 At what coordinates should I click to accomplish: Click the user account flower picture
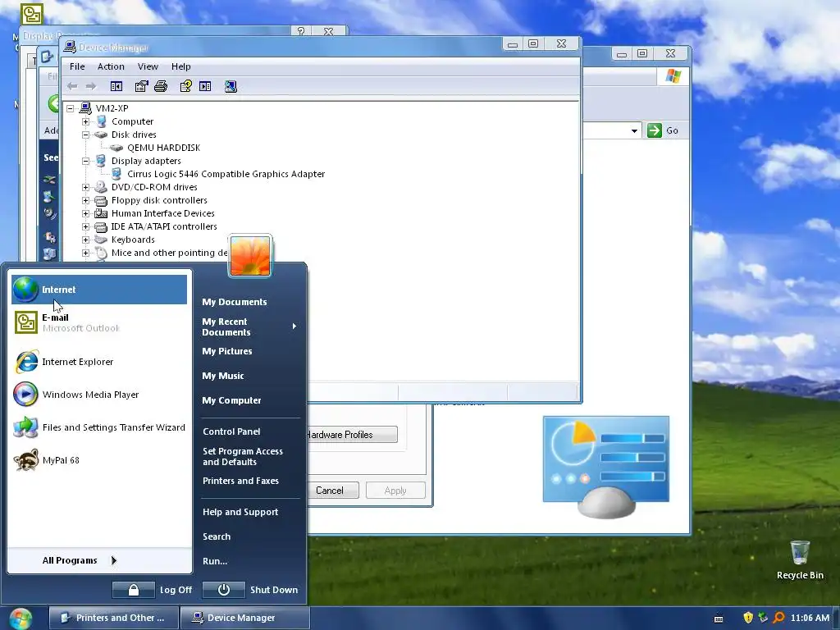tap(250, 256)
